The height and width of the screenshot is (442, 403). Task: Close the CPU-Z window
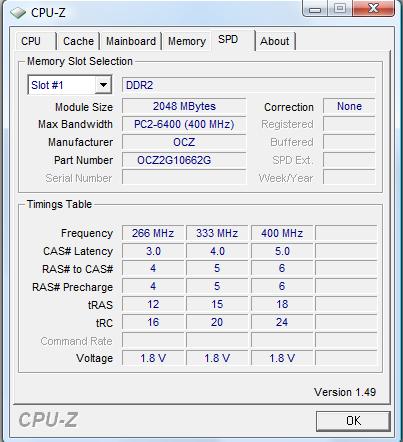pyautogui.click(x=373, y=8)
